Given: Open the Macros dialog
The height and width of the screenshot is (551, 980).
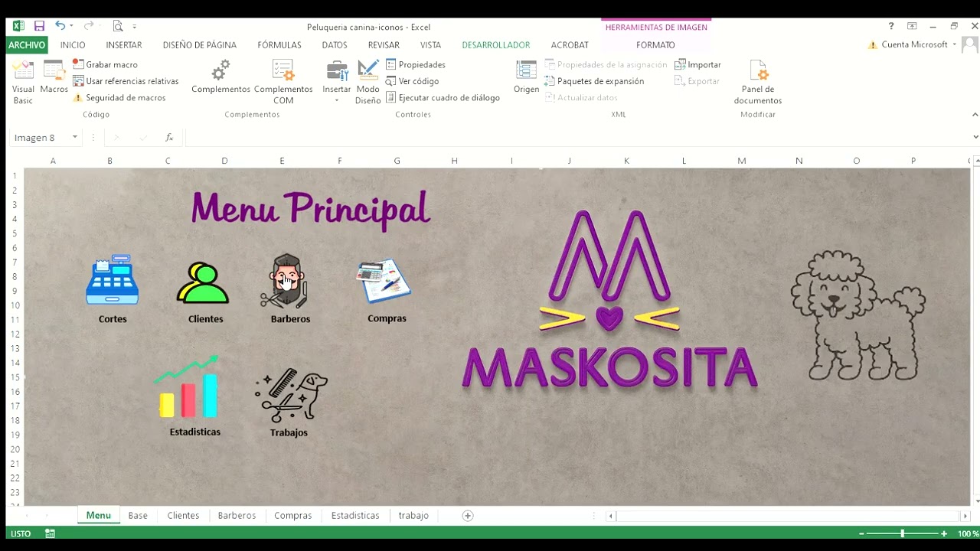Looking at the screenshot, I should point(54,78).
